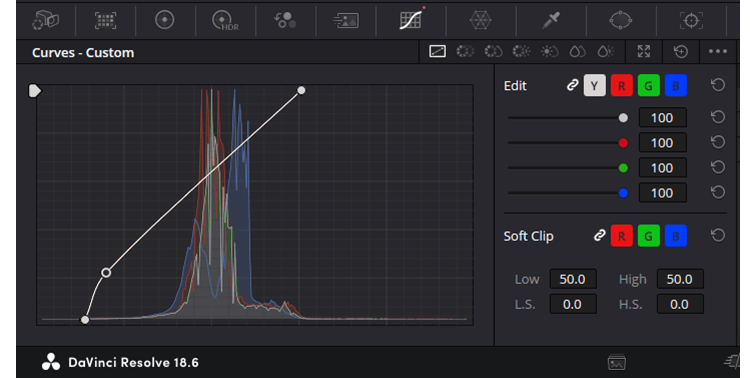756x378 pixels.
Task: Adjust the blue intensity slider handle
Action: coord(623,193)
